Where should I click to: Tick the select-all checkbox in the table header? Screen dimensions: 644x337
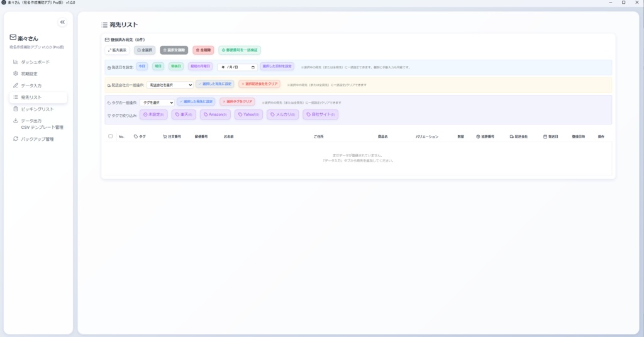pyautogui.click(x=111, y=136)
